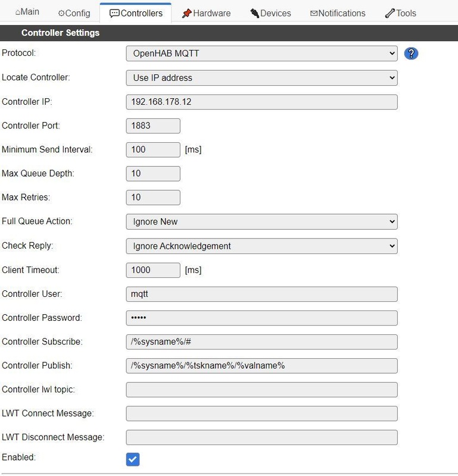
Task: Click the Controller IP input field
Action: [x=261, y=102]
